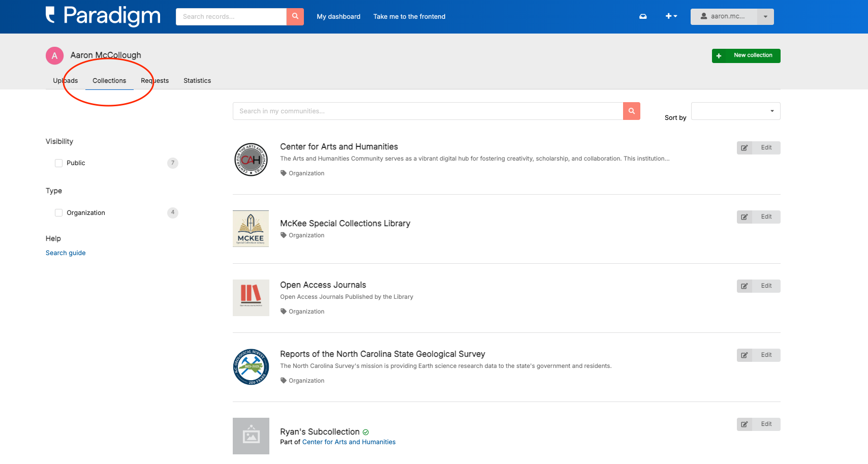Click the verified checkmark beside Ryan's Subcollection
The height and width of the screenshot is (464, 868).
tap(366, 432)
